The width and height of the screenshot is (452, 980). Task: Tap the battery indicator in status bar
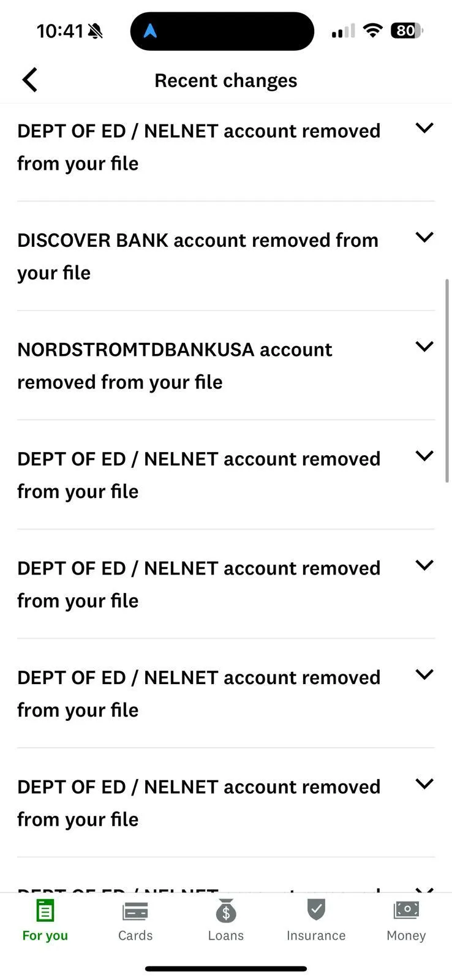407,31
